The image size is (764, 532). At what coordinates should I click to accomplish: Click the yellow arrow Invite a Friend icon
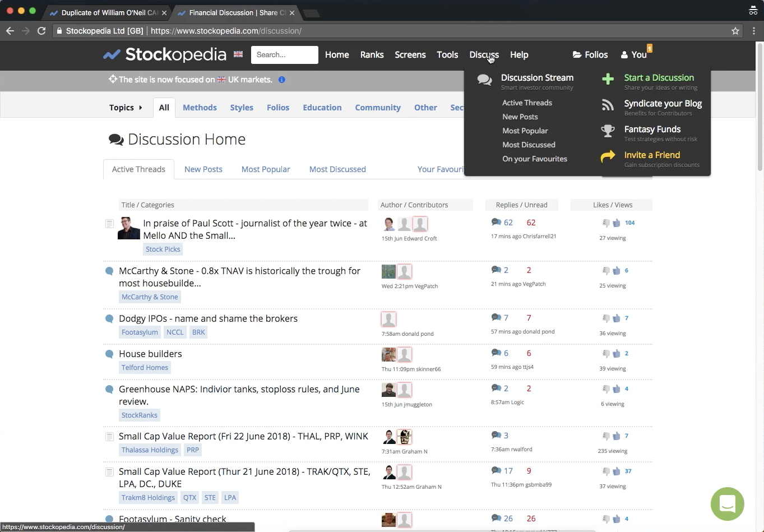(608, 157)
